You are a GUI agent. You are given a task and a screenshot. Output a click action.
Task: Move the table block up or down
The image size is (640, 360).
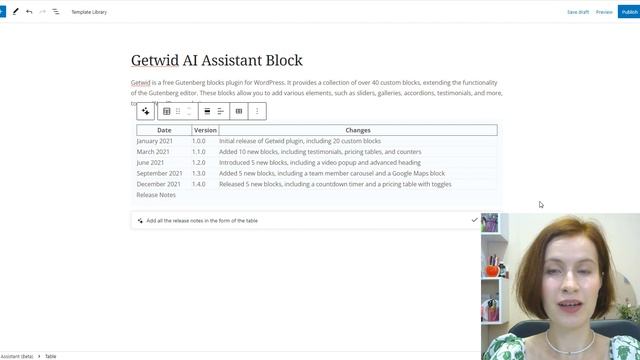[189, 111]
